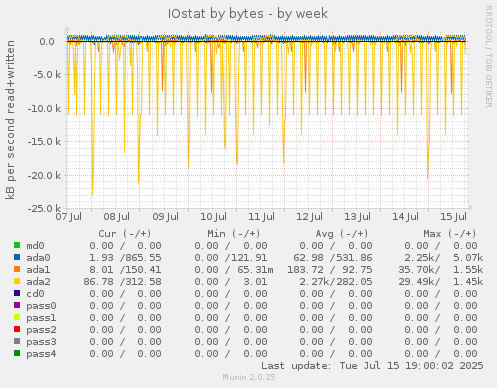Click the pass2 red color swatch

17,329
